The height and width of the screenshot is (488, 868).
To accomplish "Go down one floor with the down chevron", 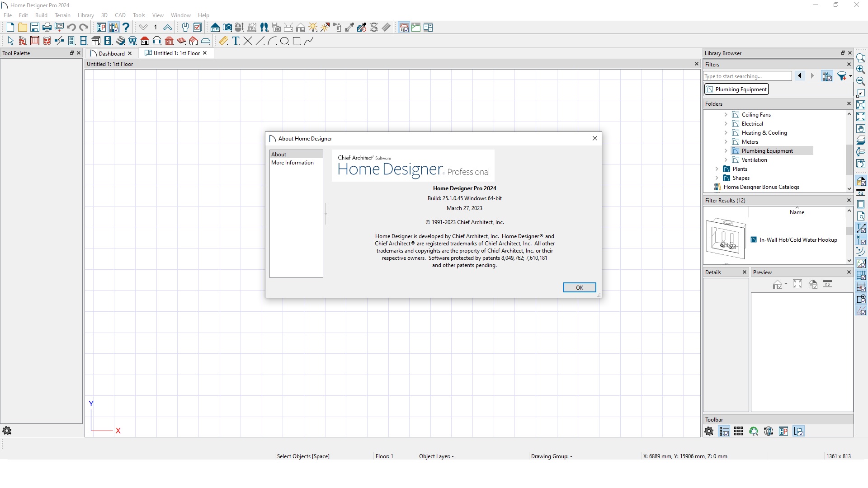I will tap(143, 28).
